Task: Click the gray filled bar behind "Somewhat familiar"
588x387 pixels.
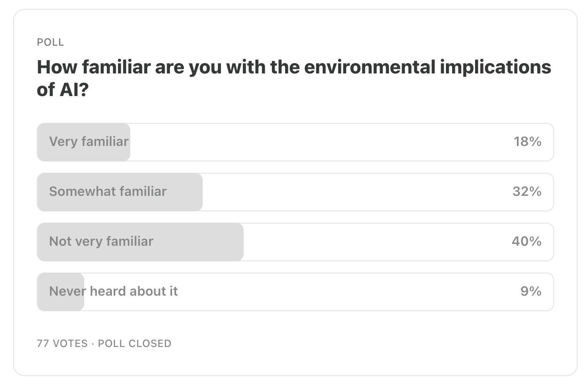Action: point(120,192)
